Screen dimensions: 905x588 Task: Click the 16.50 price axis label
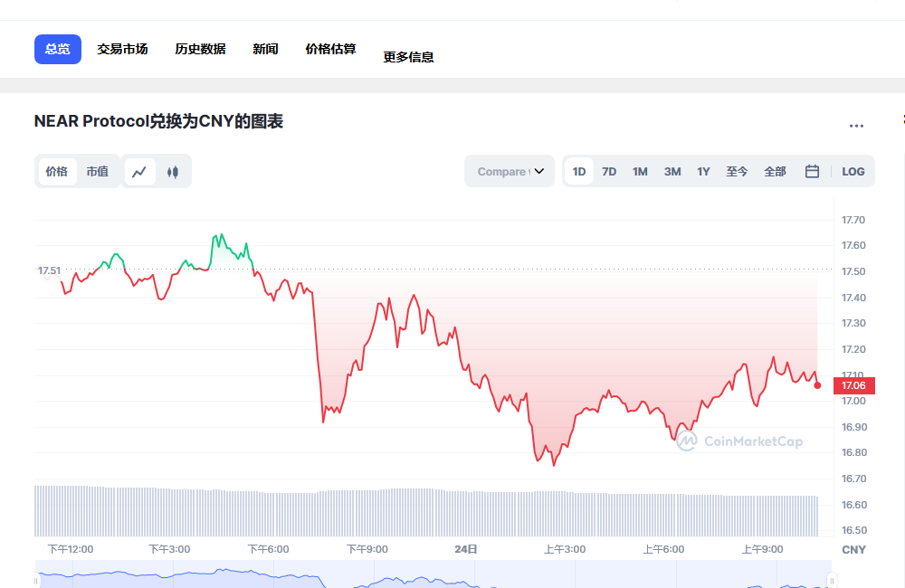pos(854,530)
